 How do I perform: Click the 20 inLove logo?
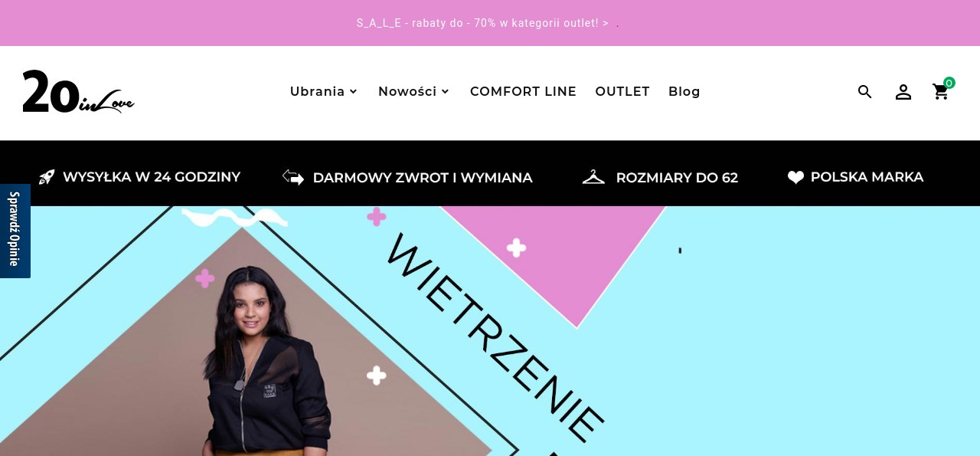click(x=78, y=92)
